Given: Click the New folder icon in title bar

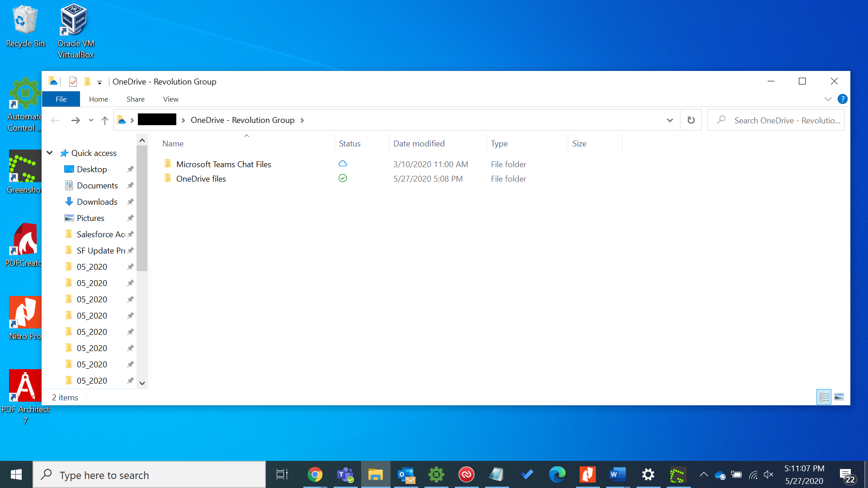Looking at the screenshot, I should coord(87,82).
